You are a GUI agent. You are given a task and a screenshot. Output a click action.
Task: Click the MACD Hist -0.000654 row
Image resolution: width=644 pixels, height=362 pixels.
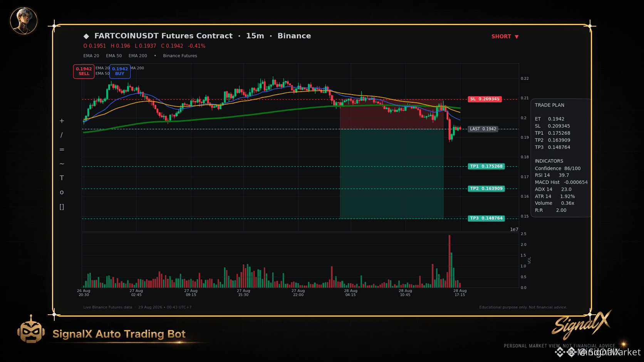[562, 182]
